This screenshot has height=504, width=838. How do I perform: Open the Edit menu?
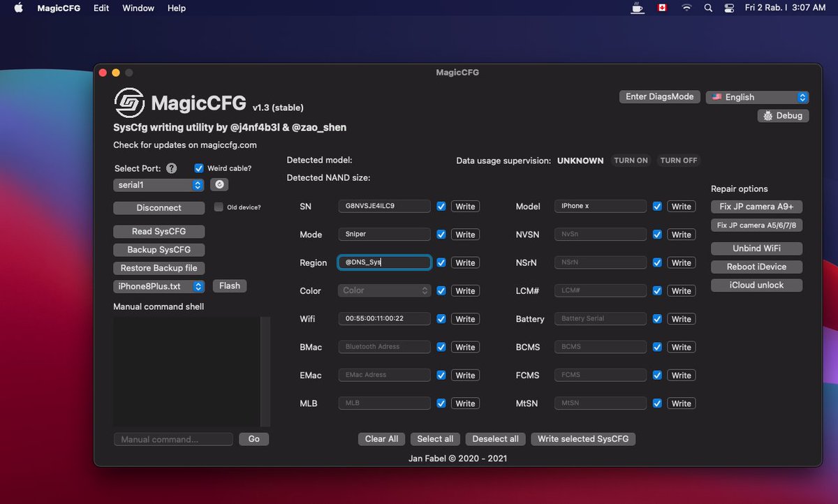point(101,8)
